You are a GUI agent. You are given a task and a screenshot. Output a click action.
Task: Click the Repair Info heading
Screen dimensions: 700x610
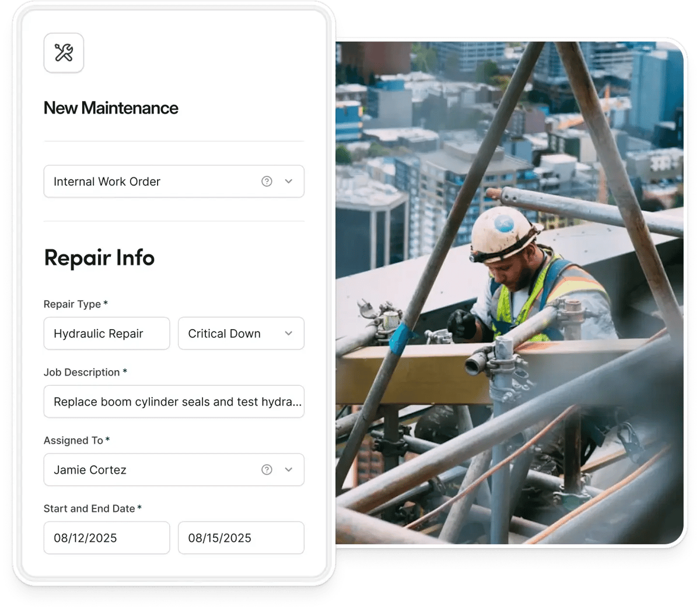coord(99,257)
